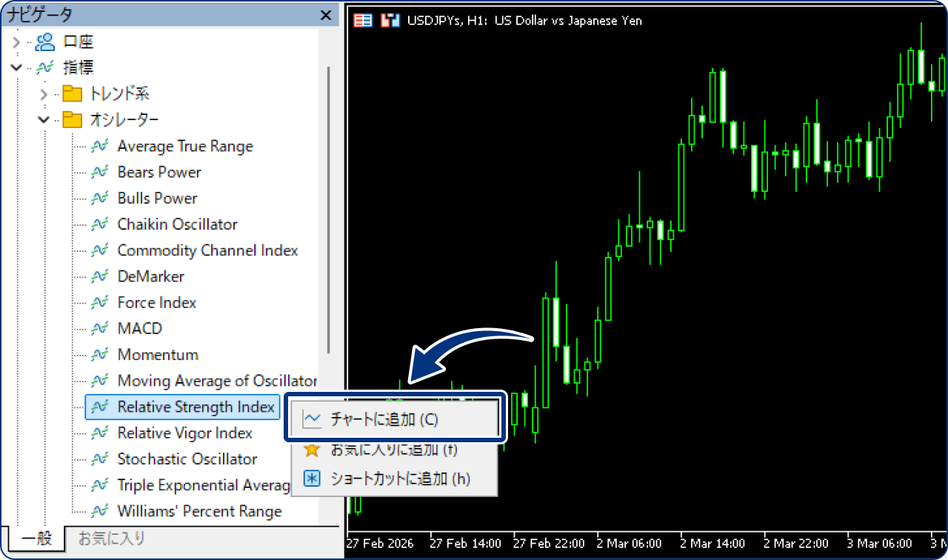Click the MACD indicator icon
The width and height of the screenshot is (948, 560).
click(100, 328)
